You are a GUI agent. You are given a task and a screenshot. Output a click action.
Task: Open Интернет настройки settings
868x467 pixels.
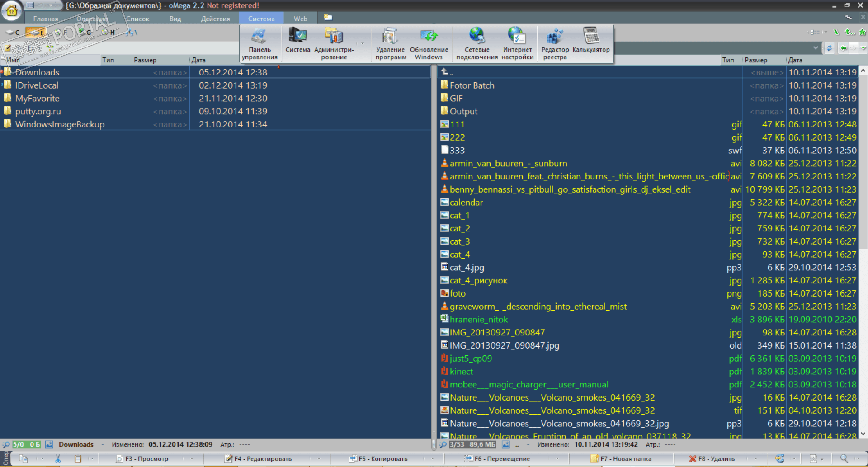click(x=518, y=44)
